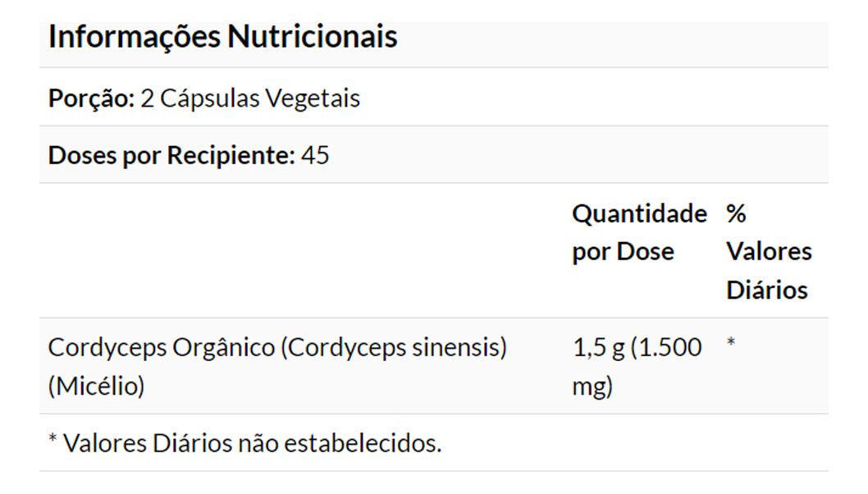The image size is (868, 494).
Task: Click the '(1.500' milligram figure
Action: (x=667, y=347)
